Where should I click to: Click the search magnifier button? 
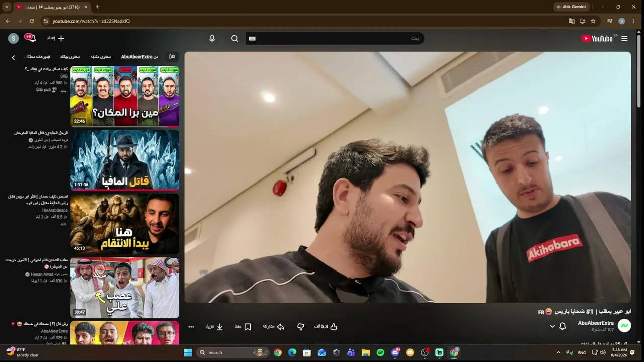235,39
